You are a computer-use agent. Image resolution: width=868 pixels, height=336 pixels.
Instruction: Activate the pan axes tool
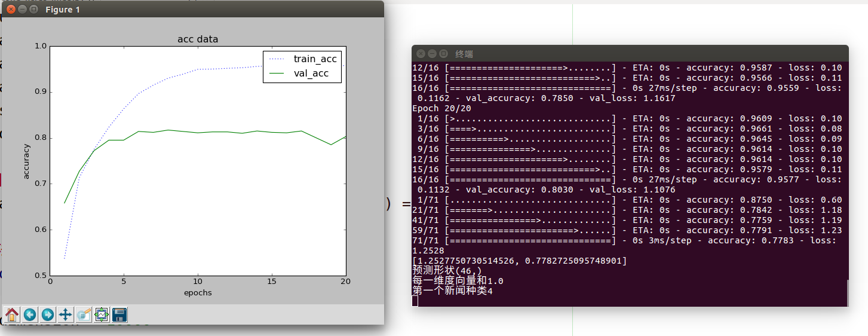pyautogui.click(x=66, y=314)
